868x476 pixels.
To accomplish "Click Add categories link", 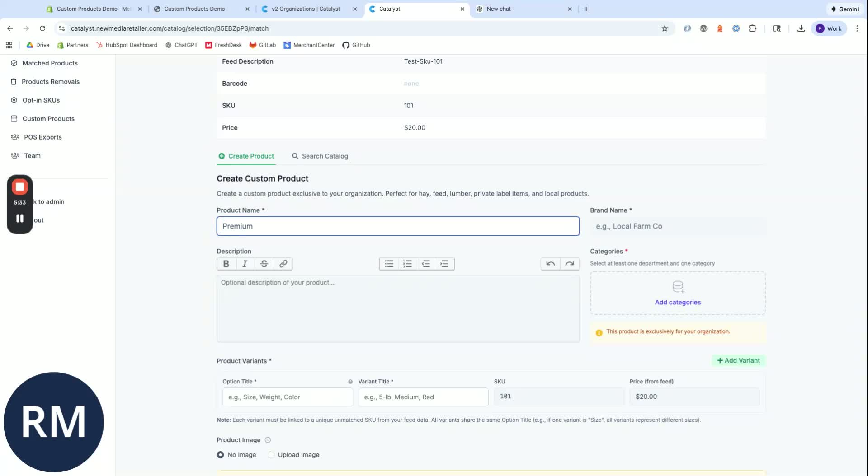I will [x=678, y=303].
